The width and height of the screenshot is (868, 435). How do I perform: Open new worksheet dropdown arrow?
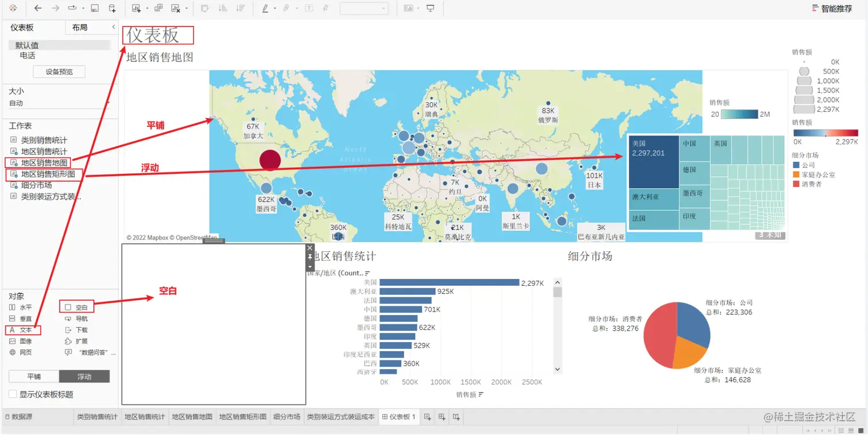click(x=147, y=9)
